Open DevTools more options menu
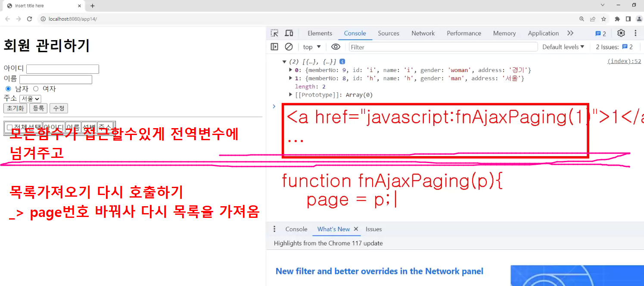The height and width of the screenshot is (286, 644). (635, 33)
